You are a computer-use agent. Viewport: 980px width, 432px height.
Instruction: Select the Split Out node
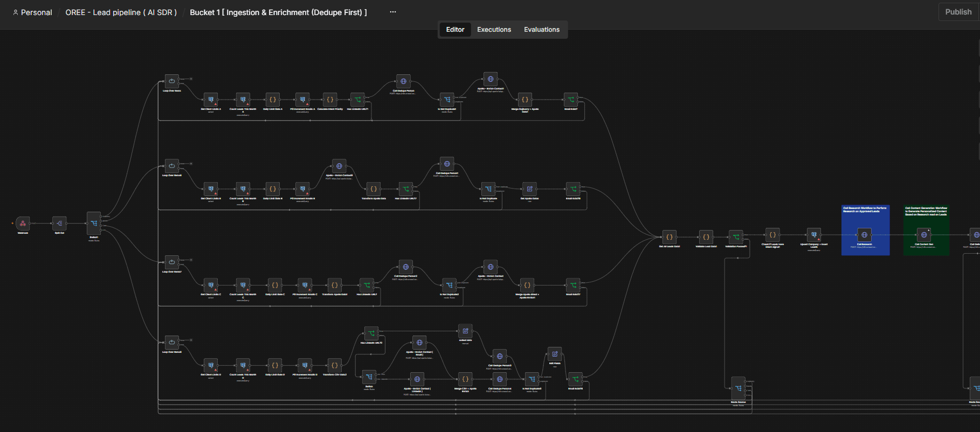pyautogui.click(x=59, y=223)
